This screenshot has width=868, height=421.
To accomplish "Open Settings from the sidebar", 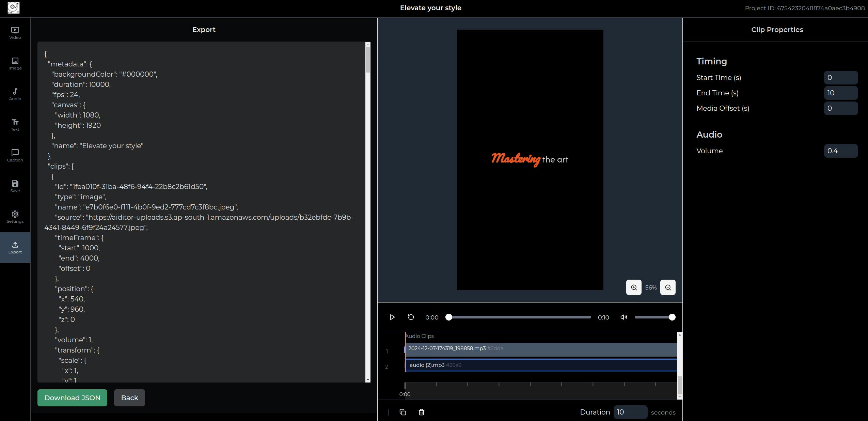I will tap(15, 217).
